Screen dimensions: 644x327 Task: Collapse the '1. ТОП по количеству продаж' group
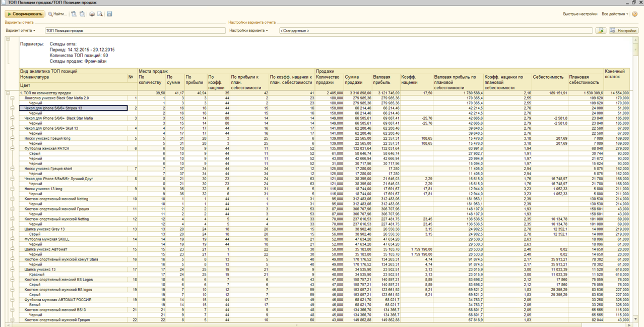(8, 93)
